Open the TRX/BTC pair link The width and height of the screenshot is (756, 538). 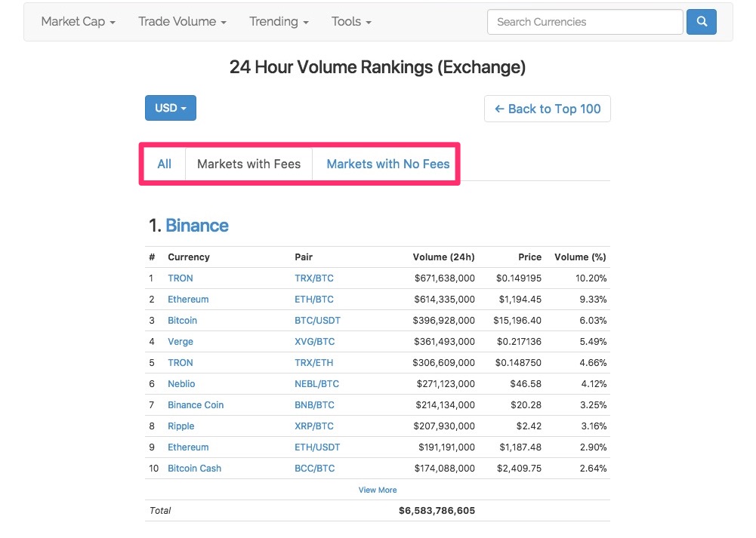click(314, 278)
